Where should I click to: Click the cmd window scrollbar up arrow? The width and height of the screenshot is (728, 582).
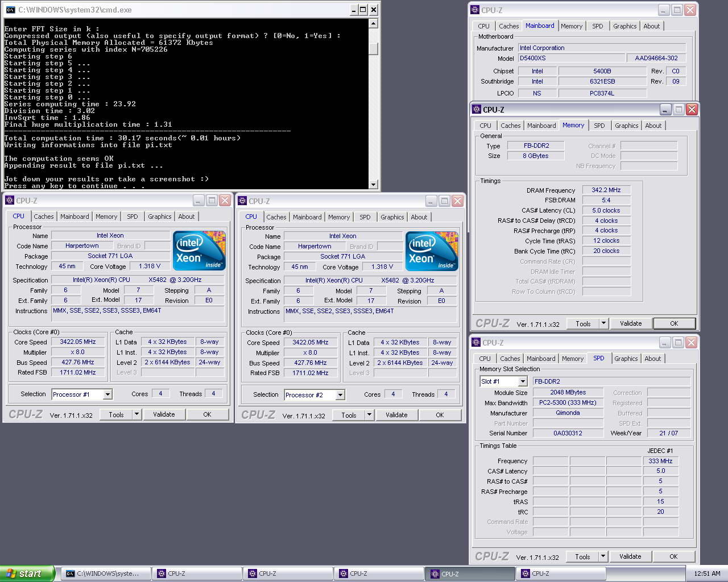coord(373,23)
